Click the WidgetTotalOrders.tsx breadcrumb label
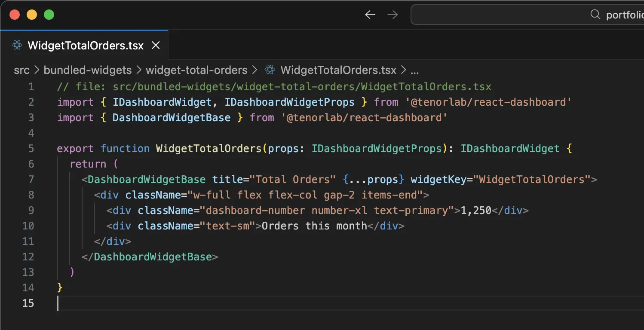 point(337,70)
